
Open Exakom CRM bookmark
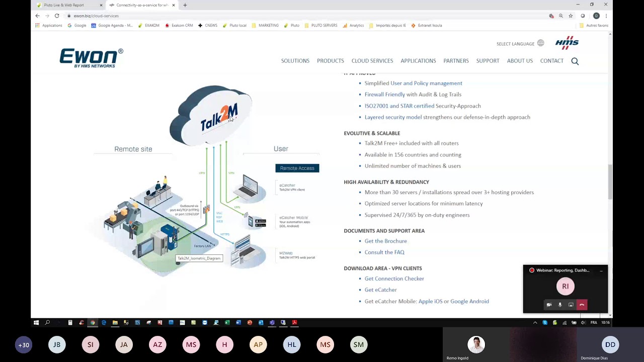point(179,25)
